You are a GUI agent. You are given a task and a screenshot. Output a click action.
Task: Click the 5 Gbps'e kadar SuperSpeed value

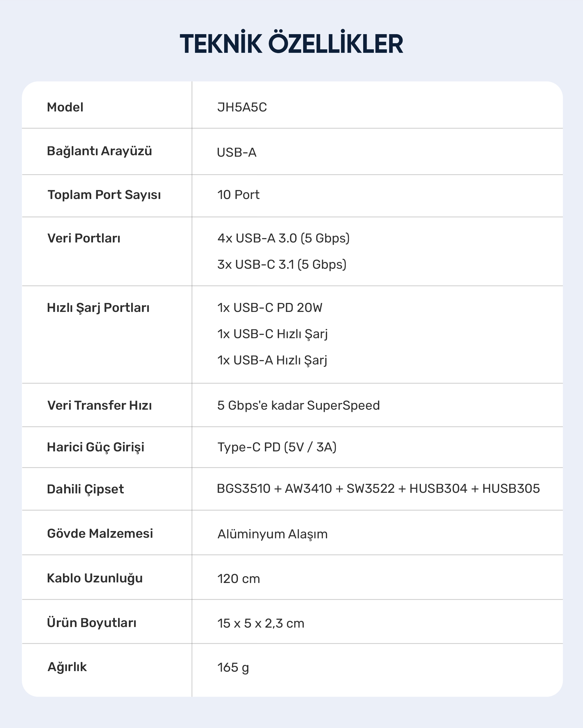pos(298,405)
